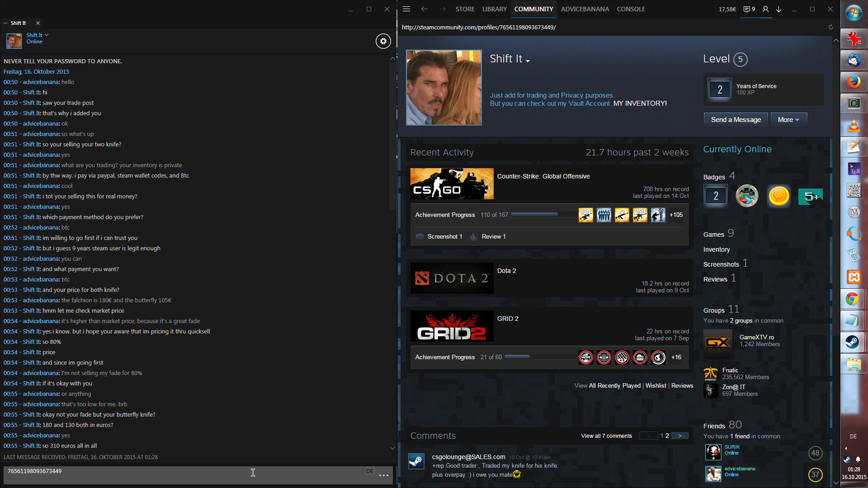Reload the profile page
Image resolution: width=868 pixels, height=488 pixels.
pos(830,27)
